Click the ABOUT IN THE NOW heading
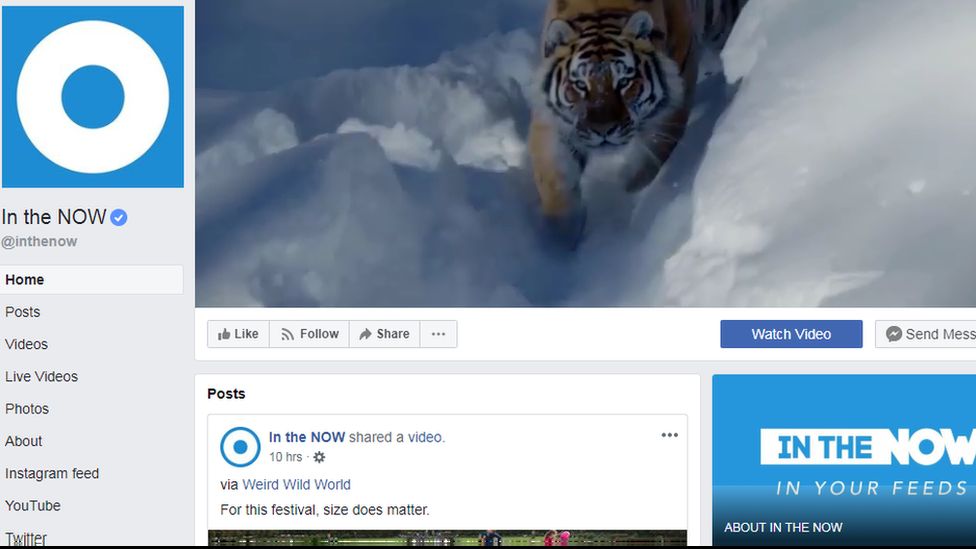Screen dimensions: 976x549 coord(783,527)
